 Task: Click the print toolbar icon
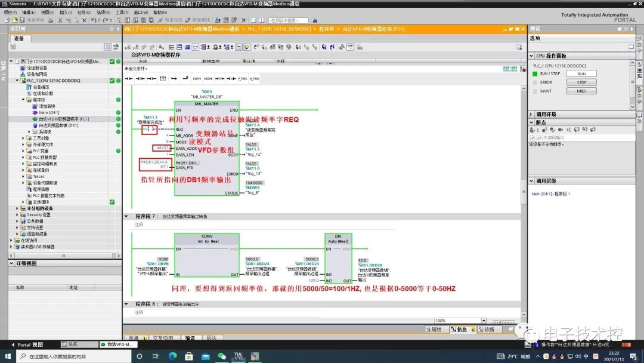[51, 20]
